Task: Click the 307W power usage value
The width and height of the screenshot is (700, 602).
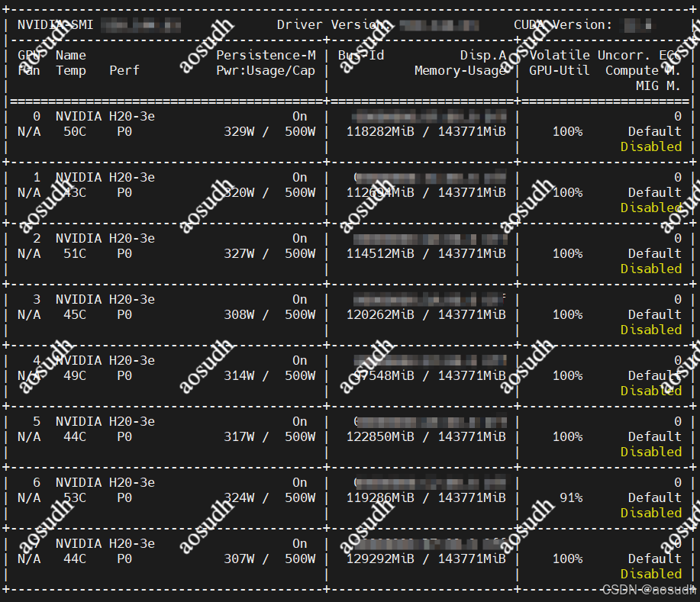Action: click(x=239, y=559)
